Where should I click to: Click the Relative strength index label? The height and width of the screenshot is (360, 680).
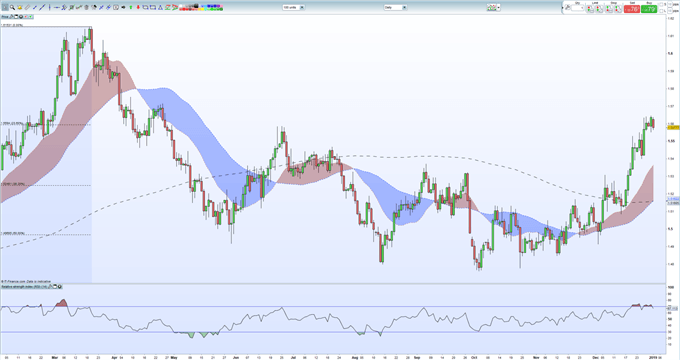coord(24,287)
